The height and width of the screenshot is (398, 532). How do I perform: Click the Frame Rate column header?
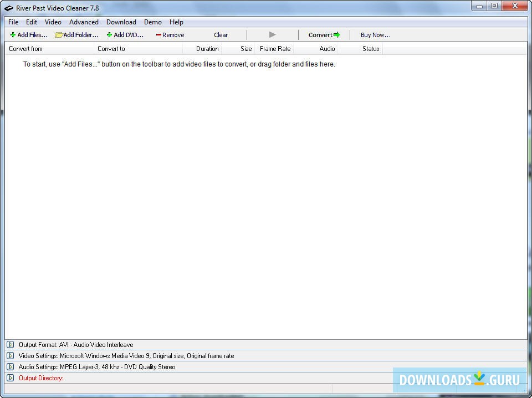274,49
